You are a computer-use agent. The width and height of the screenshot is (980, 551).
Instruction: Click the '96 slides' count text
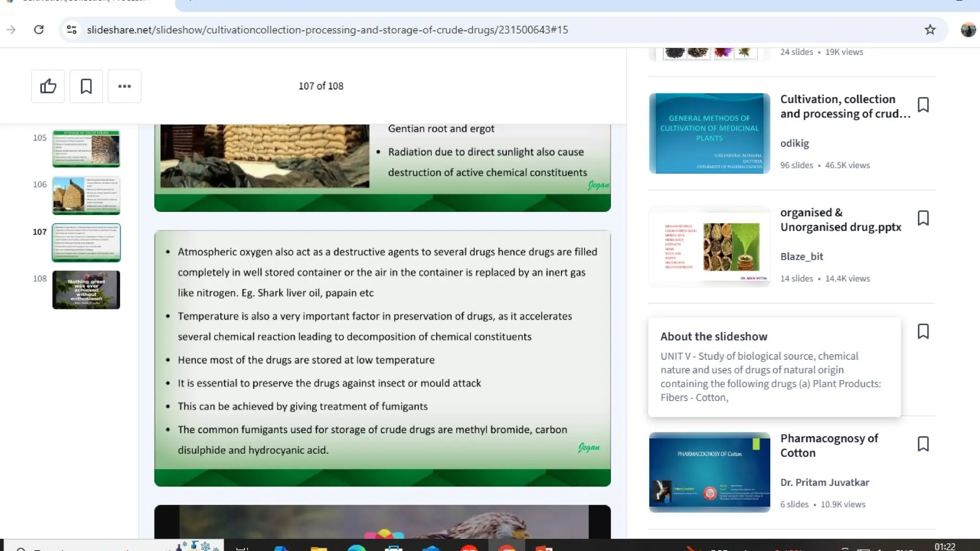coord(796,165)
